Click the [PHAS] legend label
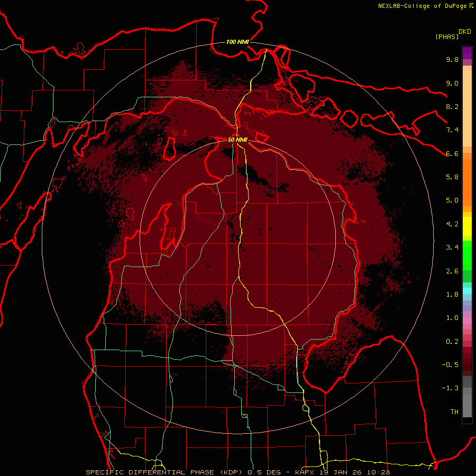This screenshot has height=476, width=476. 447,36
